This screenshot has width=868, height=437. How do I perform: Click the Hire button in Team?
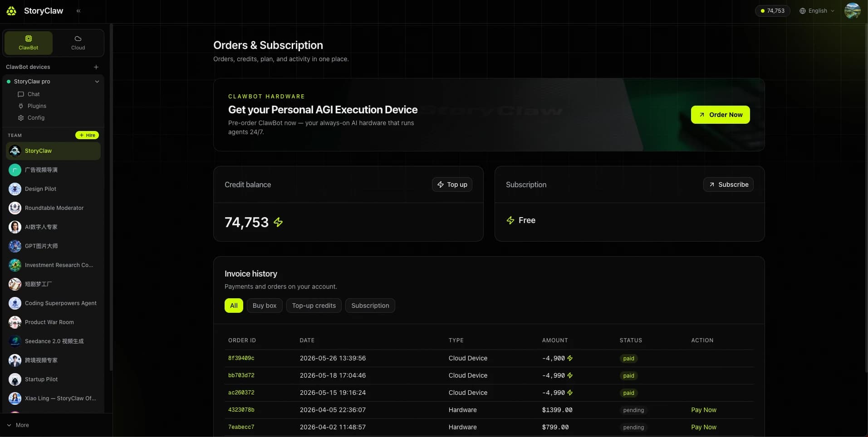click(87, 135)
